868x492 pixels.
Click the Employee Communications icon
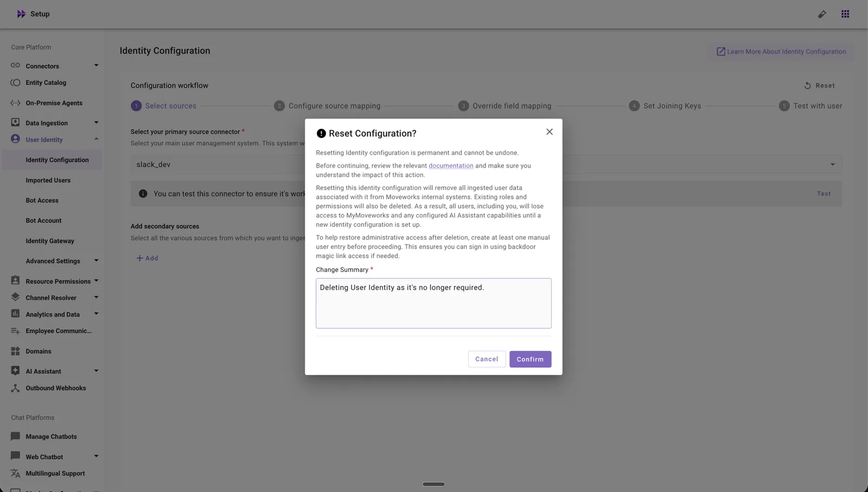(15, 331)
